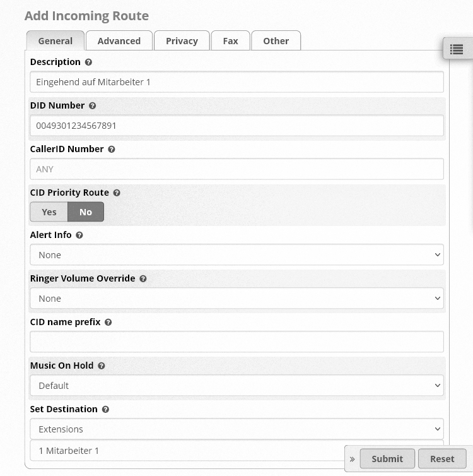
Task: Show help for Description field
Action: [x=88, y=62]
